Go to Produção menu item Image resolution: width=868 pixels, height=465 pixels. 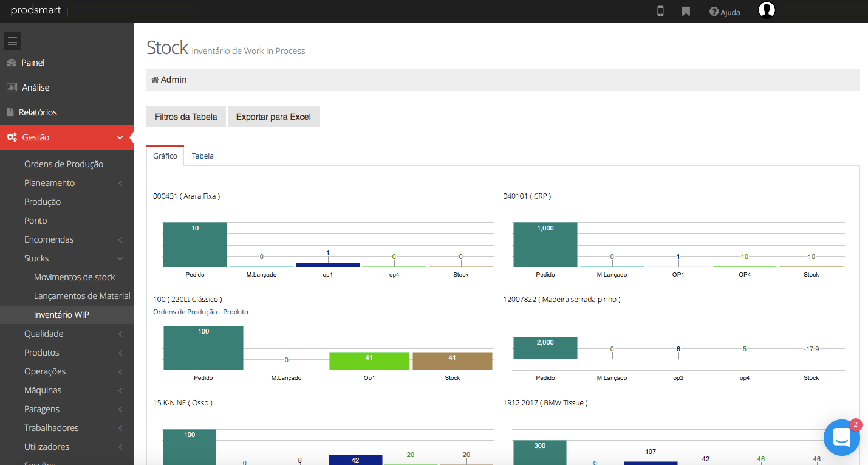point(43,202)
